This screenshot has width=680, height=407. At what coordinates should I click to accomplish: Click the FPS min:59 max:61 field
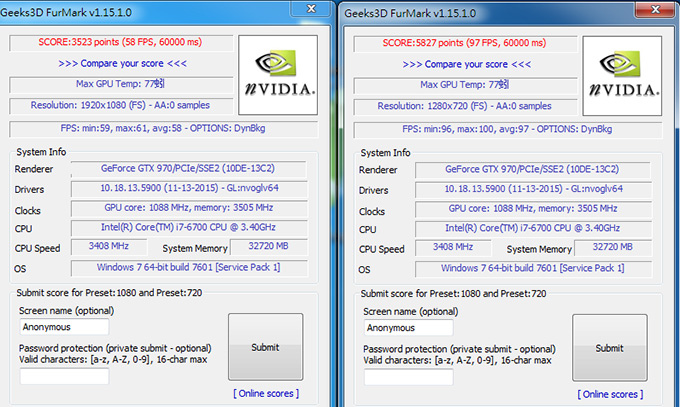pos(163,129)
